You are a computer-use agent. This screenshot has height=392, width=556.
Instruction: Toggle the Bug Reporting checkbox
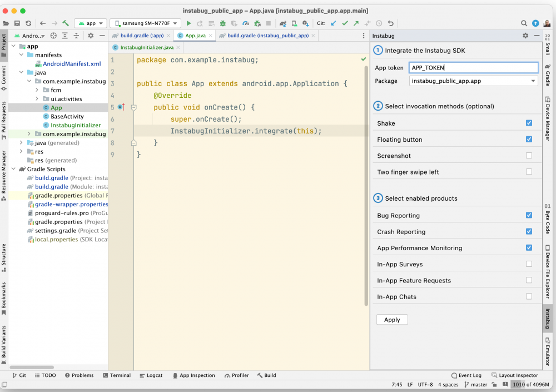pos(529,215)
